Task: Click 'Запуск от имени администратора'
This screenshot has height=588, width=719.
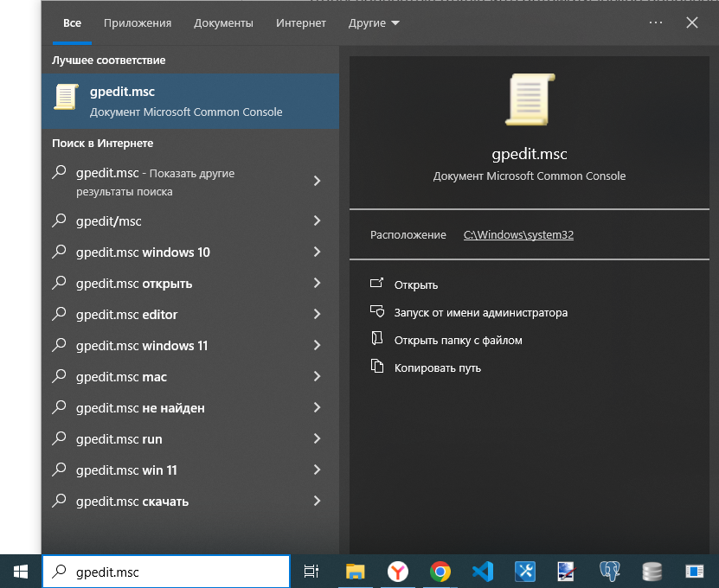Action: point(480,313)
